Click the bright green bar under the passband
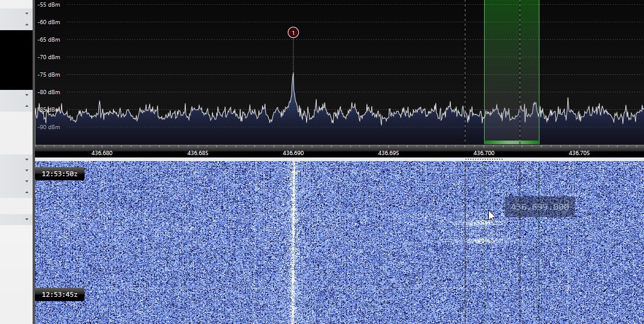This screenshot has height=324, width=644. click(511, 142)
